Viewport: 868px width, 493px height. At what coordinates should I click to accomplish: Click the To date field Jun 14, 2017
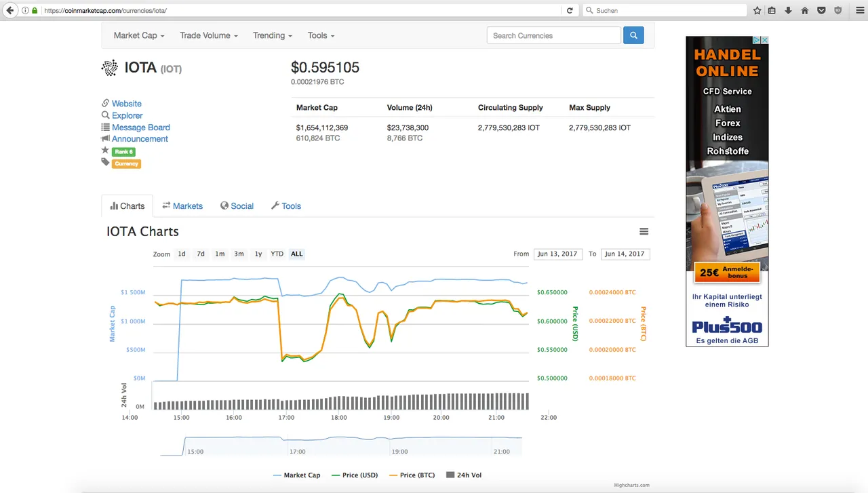click(625, 254)
